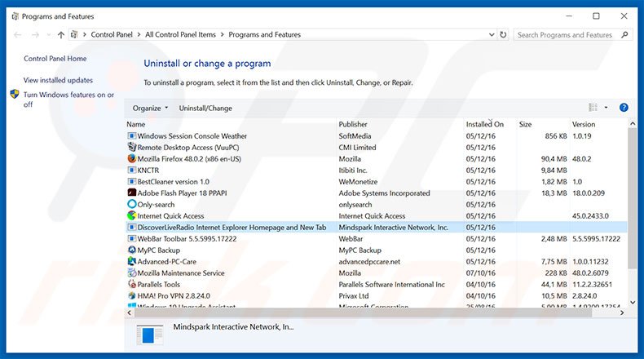
Task: Click the size value '90,4 MB'
Action: (x=554, y=159)
